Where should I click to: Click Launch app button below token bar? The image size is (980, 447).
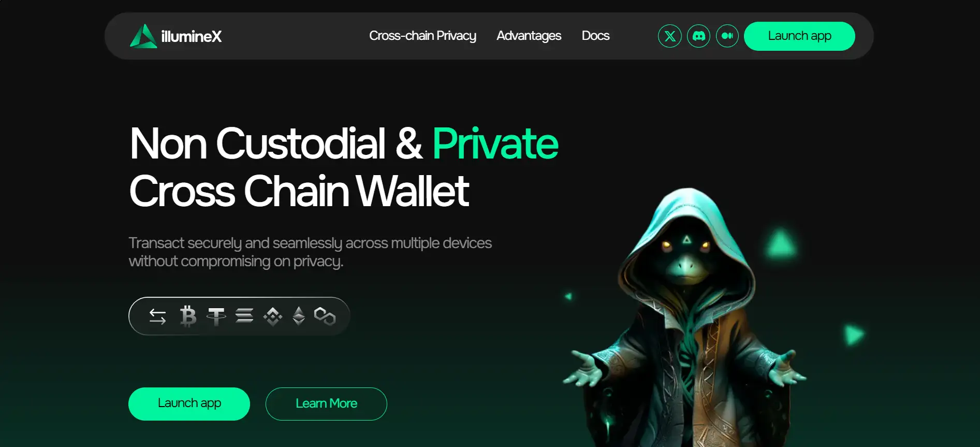click(189, 404)
